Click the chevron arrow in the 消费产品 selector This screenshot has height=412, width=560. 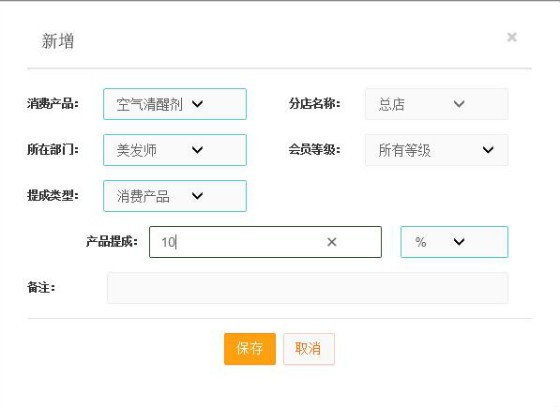click(197, 104)
